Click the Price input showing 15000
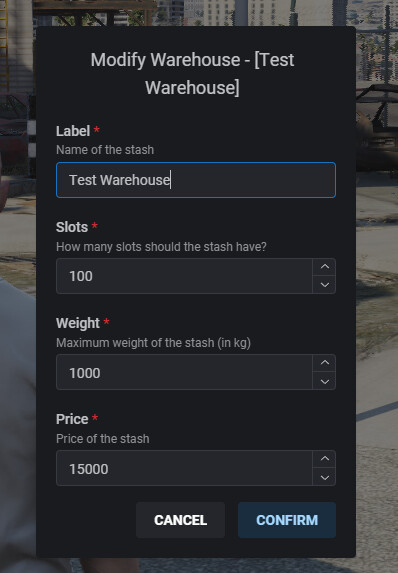398x573 pixels. pos(185,468)
